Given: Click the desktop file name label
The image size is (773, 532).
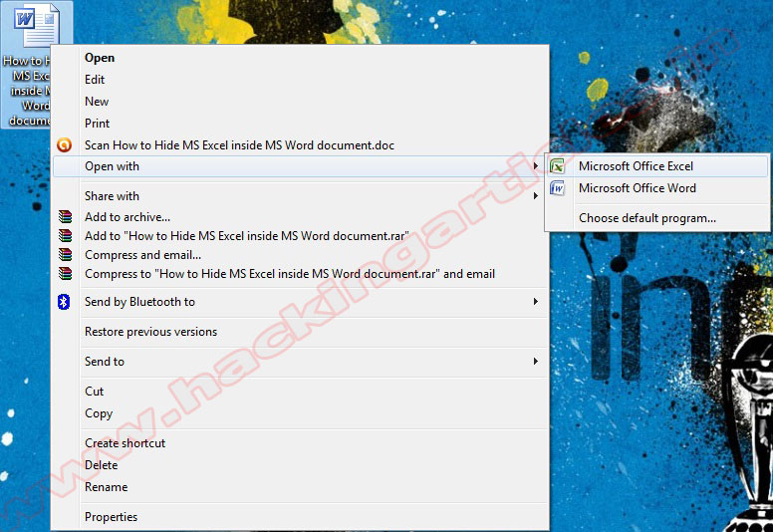Looking at the screenshot, I should tap(27, 91).
